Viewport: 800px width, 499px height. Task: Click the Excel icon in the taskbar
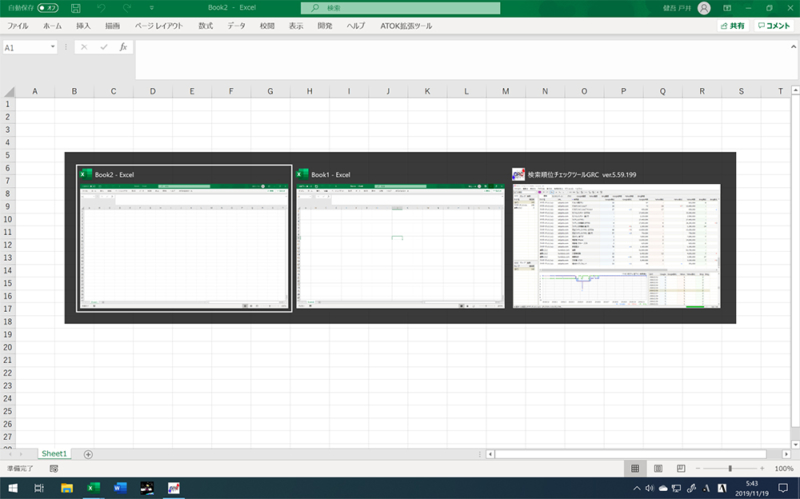pos(93,488)
